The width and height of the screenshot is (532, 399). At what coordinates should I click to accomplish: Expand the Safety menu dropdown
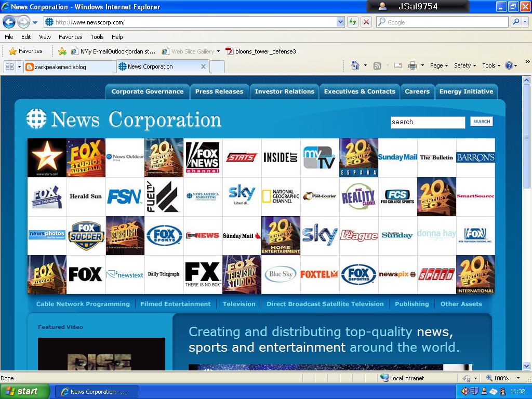click(465, 65)
